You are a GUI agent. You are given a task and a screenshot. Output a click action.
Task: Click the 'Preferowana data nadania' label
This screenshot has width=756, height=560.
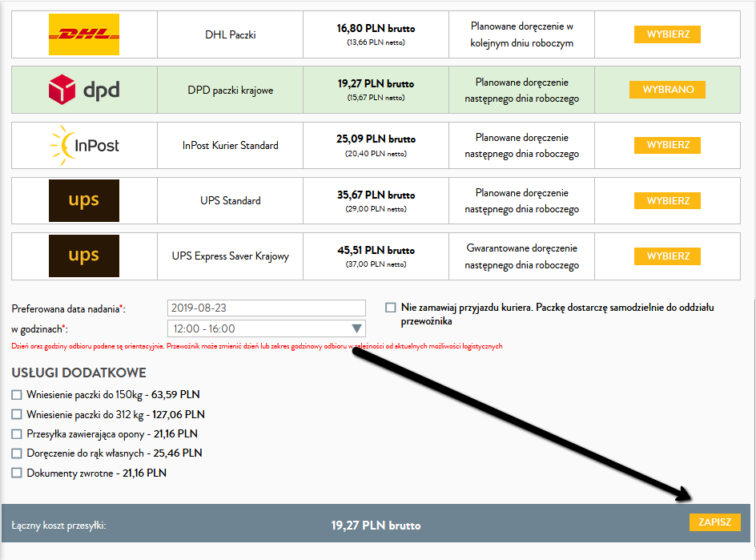[68, 309]
